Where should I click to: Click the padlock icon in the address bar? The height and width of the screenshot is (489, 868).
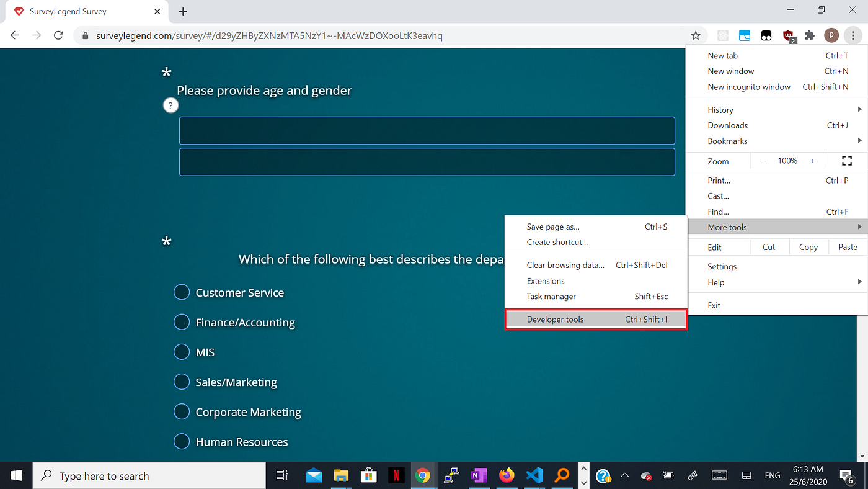[84, 35]
